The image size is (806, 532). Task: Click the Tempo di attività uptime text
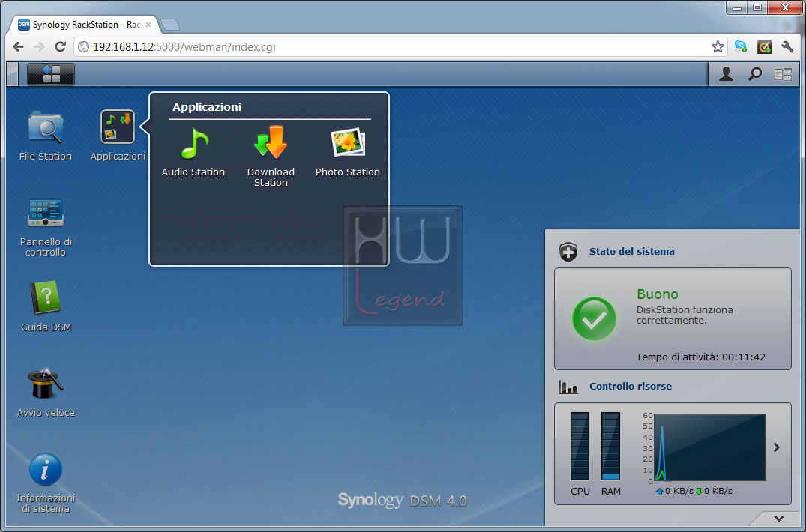tap(700, 357)
